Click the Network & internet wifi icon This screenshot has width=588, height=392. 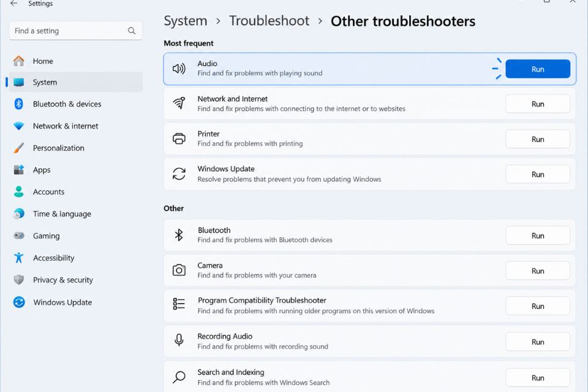coord(19,126)
